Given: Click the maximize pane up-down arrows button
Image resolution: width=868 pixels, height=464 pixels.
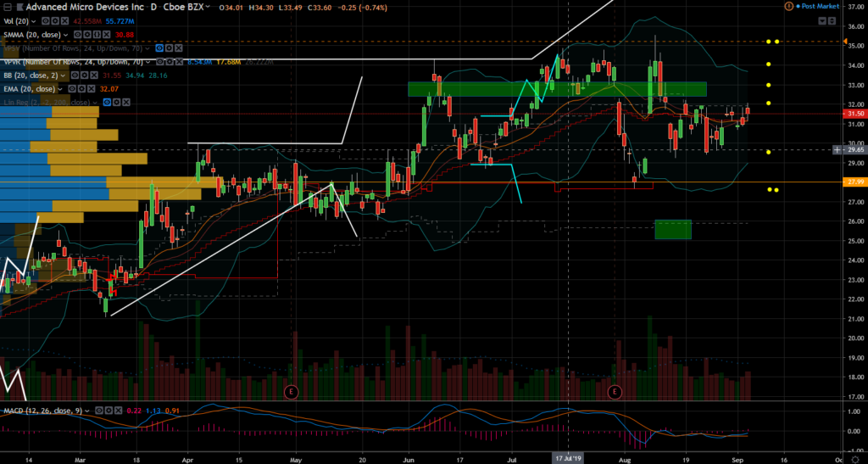Looking at the screenshot, I should [832, 21].
